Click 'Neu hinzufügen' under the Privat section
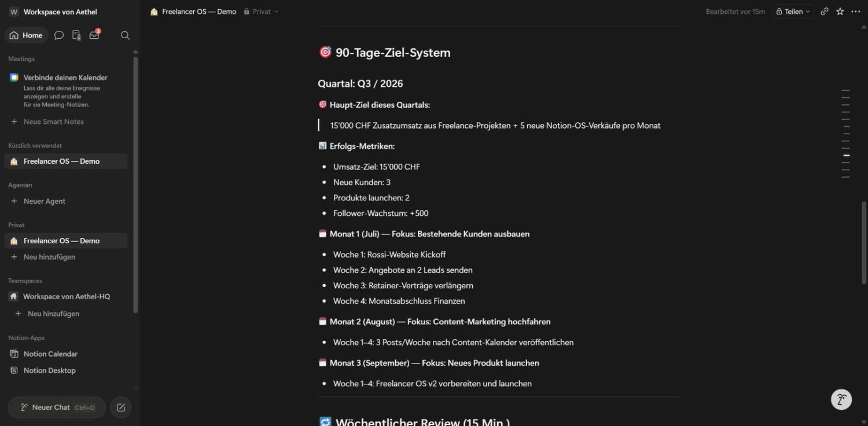Viewport: 868px width, 426px height. click(49, 257)
